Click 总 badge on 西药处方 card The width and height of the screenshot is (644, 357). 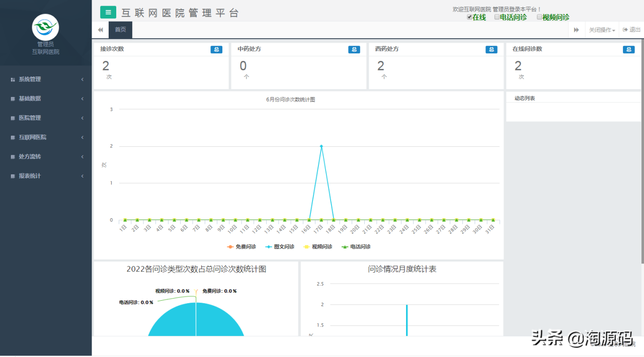tap(492, 49)
